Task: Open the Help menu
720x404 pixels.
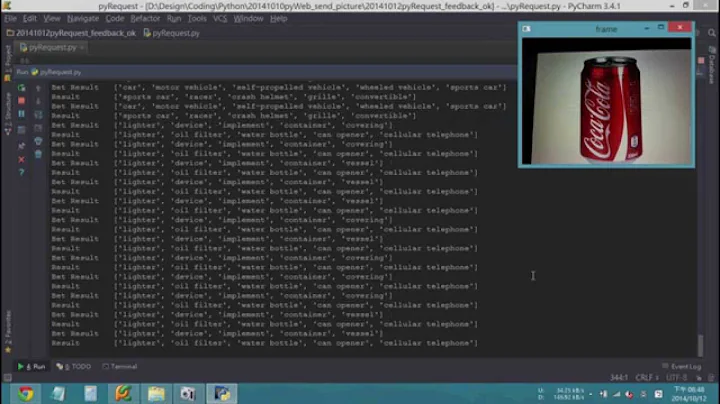Action: tap(278, 18)
